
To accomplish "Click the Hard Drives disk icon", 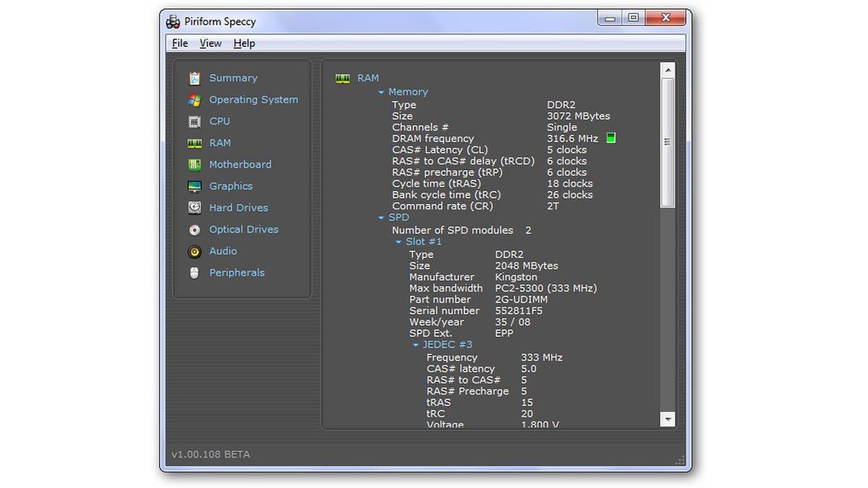I will (x=194, y=208).
